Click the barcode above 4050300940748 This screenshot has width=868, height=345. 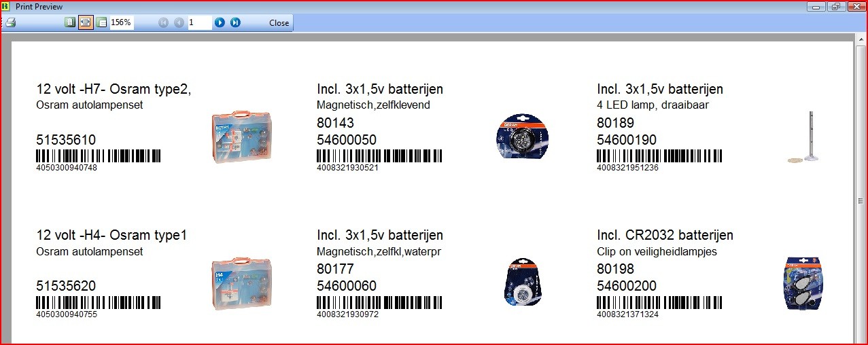[x=98, y=156]
